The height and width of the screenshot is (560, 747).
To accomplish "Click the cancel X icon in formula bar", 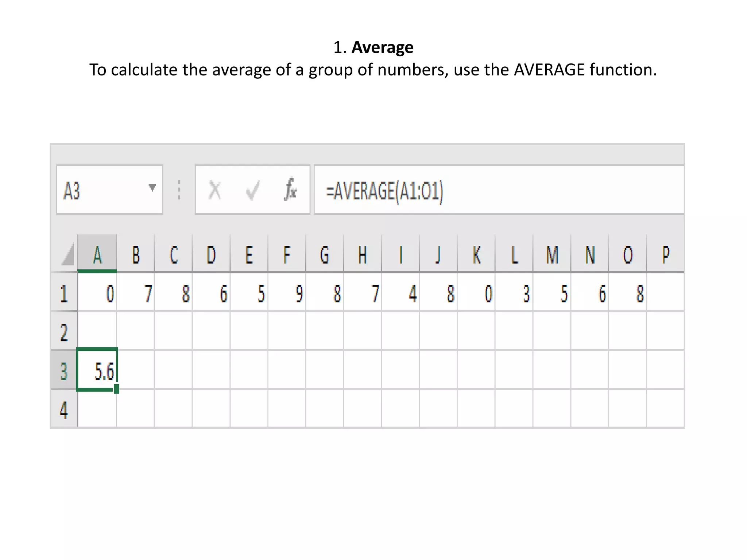I will coord(214,190).
